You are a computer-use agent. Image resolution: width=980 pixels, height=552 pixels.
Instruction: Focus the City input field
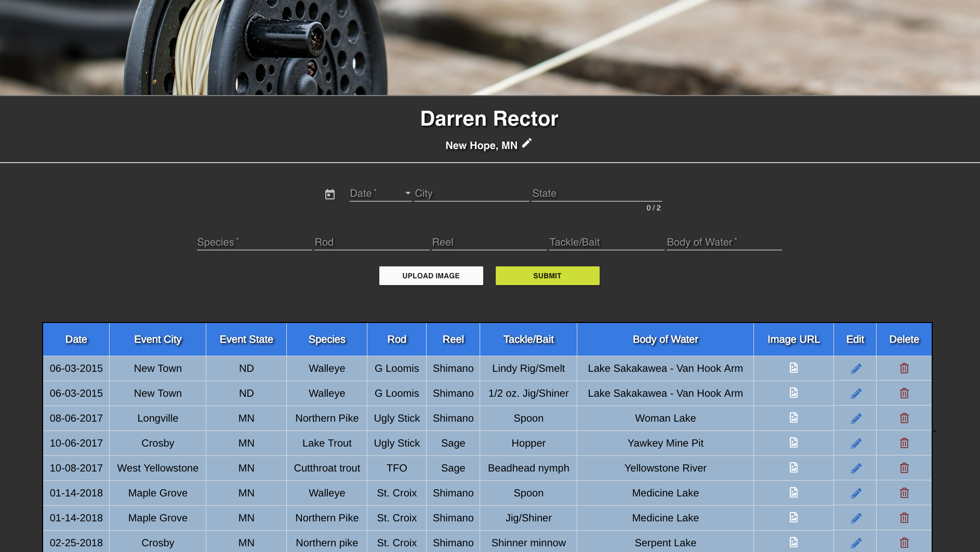[472, 193]
